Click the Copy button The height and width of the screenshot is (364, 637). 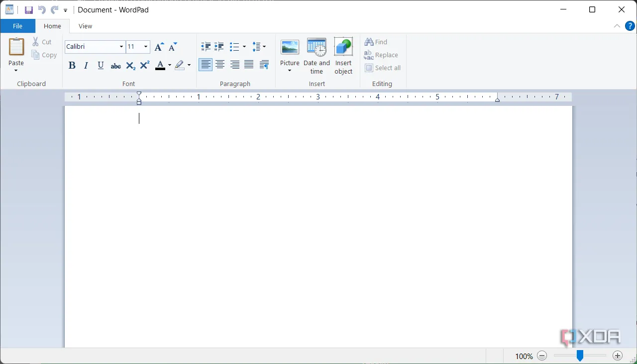[x=44, y=55]
